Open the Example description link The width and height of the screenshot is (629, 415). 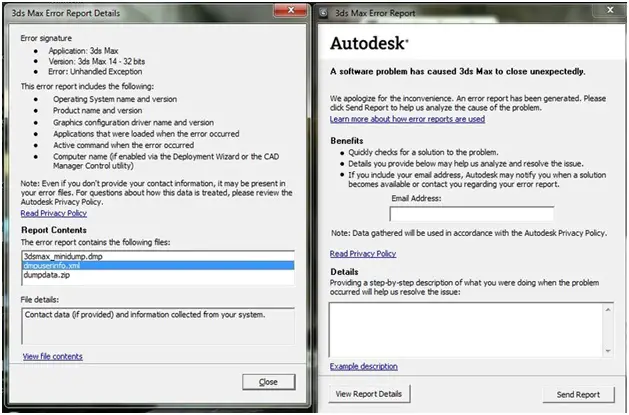coord(363,366)
